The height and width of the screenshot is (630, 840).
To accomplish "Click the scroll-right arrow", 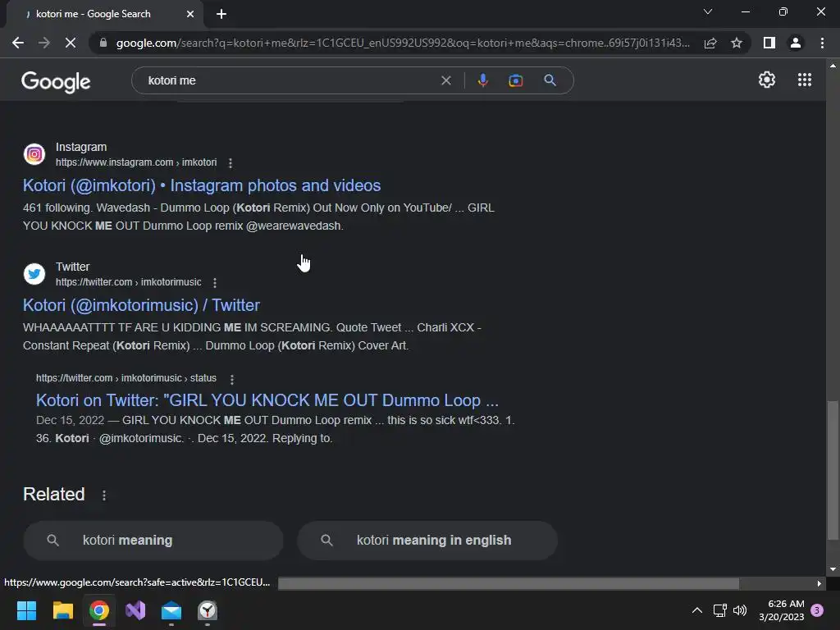I will pyautogui.click(x=819, y=583).
